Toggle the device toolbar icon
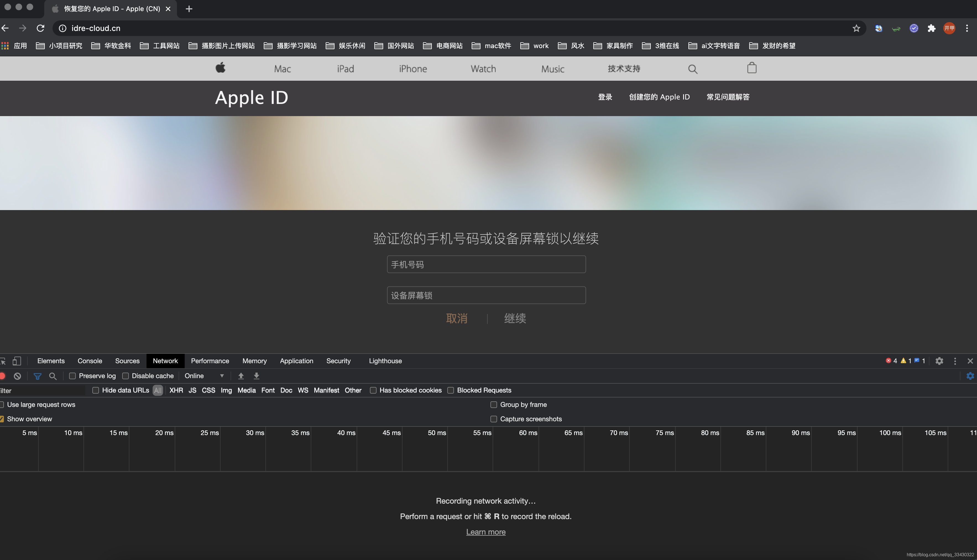This screenshot has height=560, width=977. (x=17, y=361)
